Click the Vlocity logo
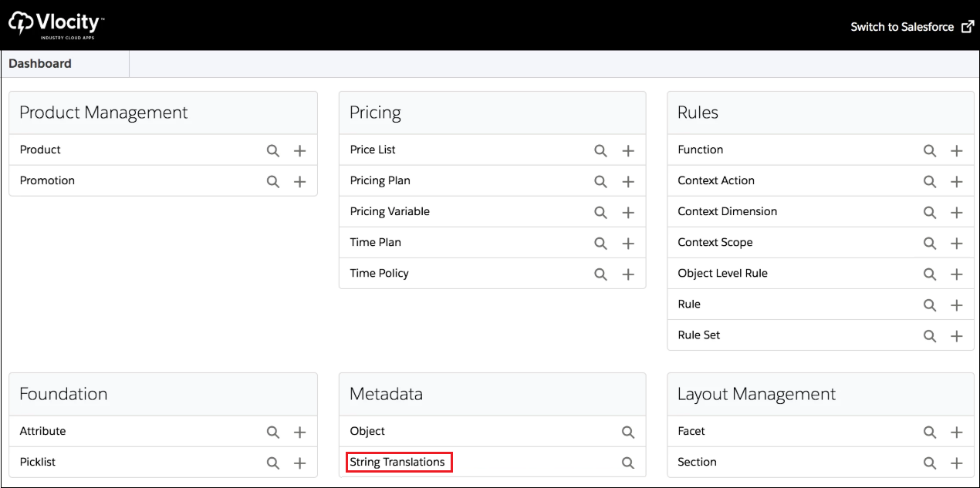The image size is (980, 488). click(56, 25)
